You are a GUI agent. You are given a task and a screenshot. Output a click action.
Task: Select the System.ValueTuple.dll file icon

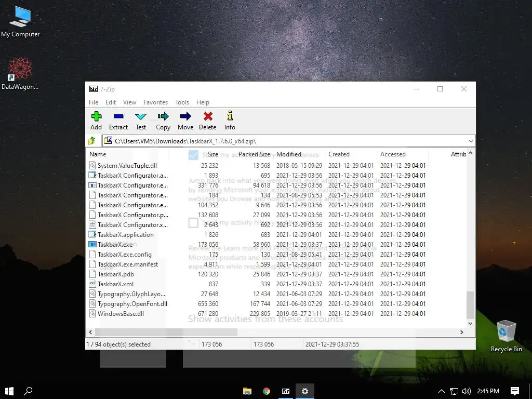coord(92,165)
